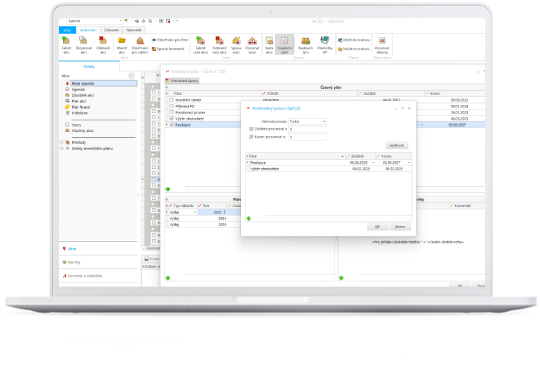Viewport: 540px width, 375px height.
Task: Uncheck Realizace phase checkbox
Action: [x=172, y=125]
